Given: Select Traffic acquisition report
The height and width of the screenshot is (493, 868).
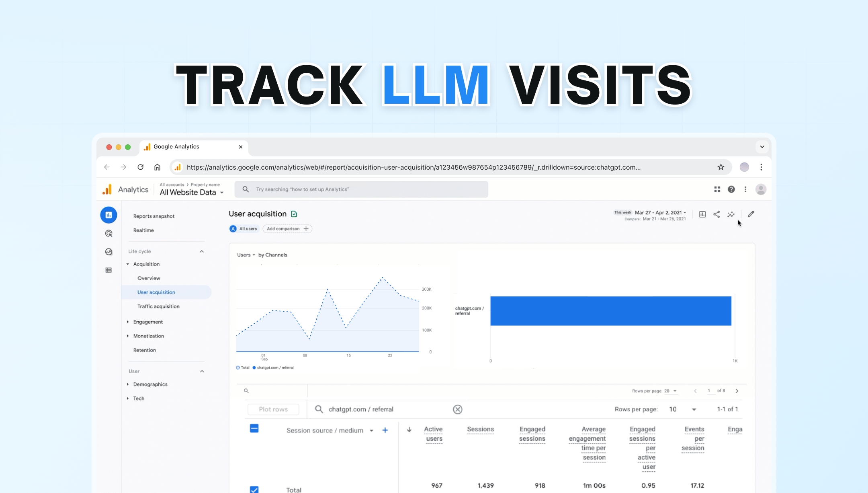Looking at the screenshot, I should pyautogui.click(x=158, y=306).
